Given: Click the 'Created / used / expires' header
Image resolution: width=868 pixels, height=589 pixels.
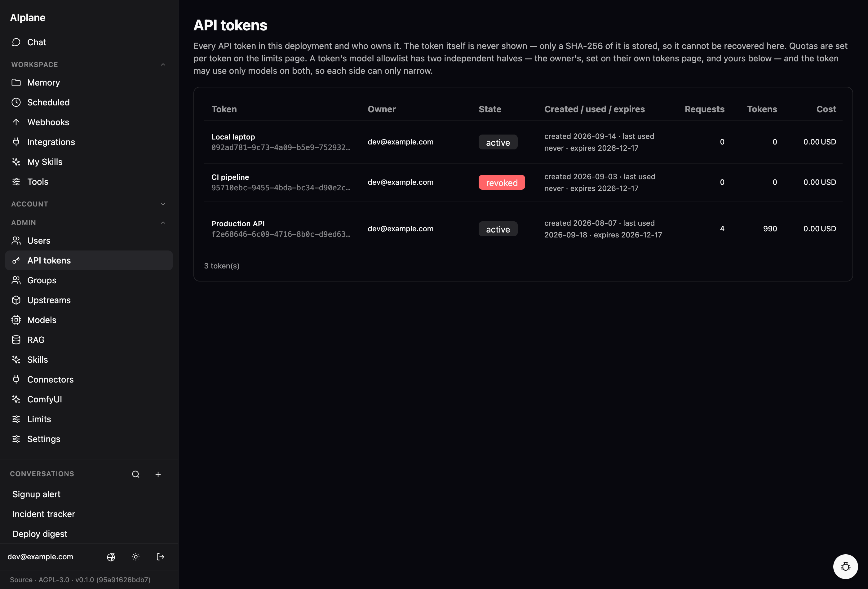Looking at the screenshot, I should (594, 109).
